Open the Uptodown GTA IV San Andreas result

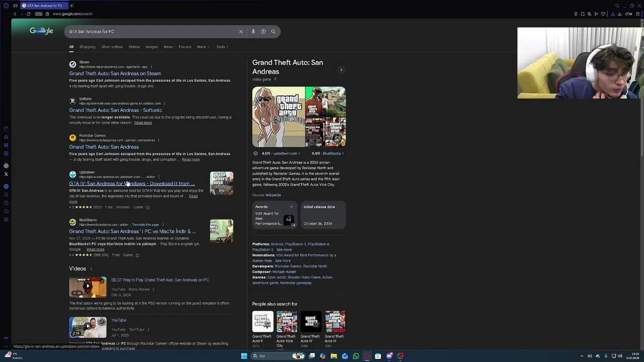pyautogui.click(x=132, y=184)
